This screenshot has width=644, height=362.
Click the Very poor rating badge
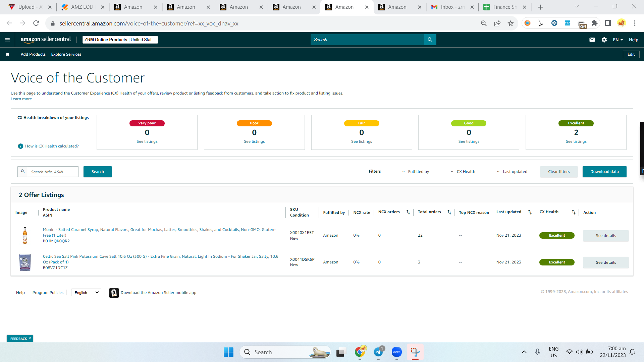[x=147, y=123]
